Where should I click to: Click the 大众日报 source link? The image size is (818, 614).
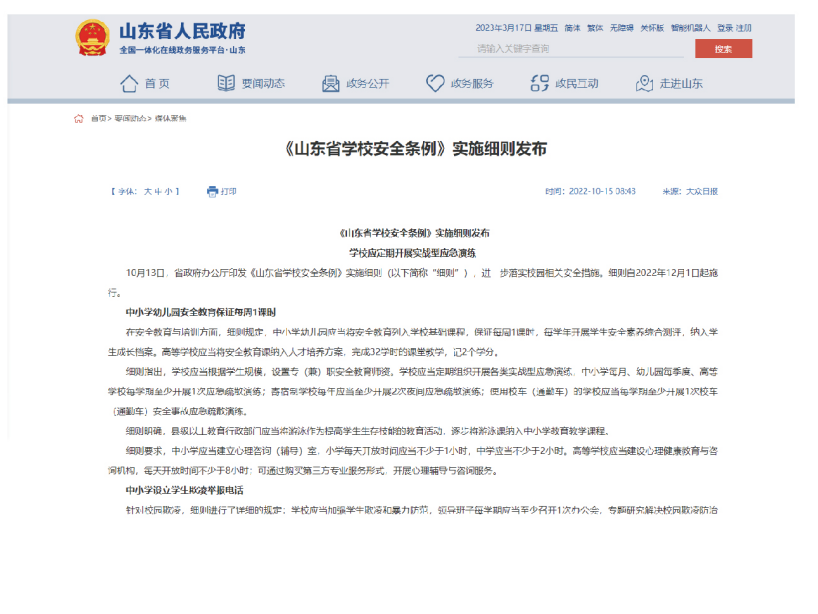(x=701, y=191)
